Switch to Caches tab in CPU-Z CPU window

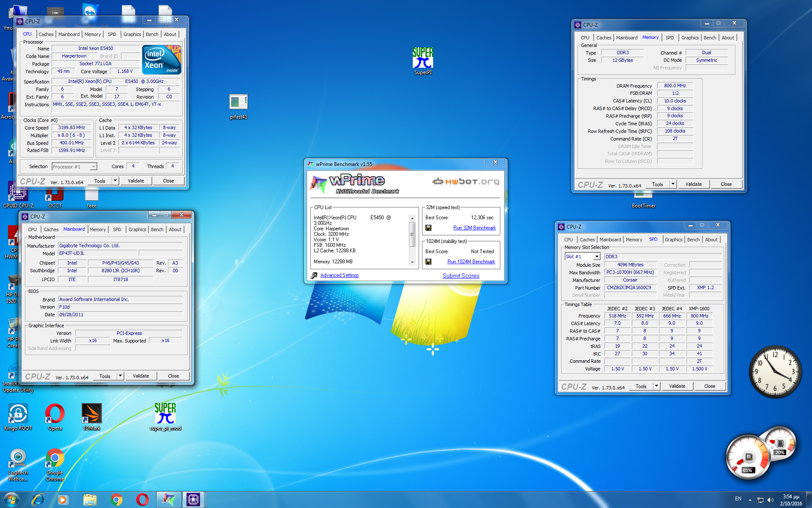click(46, 34)
